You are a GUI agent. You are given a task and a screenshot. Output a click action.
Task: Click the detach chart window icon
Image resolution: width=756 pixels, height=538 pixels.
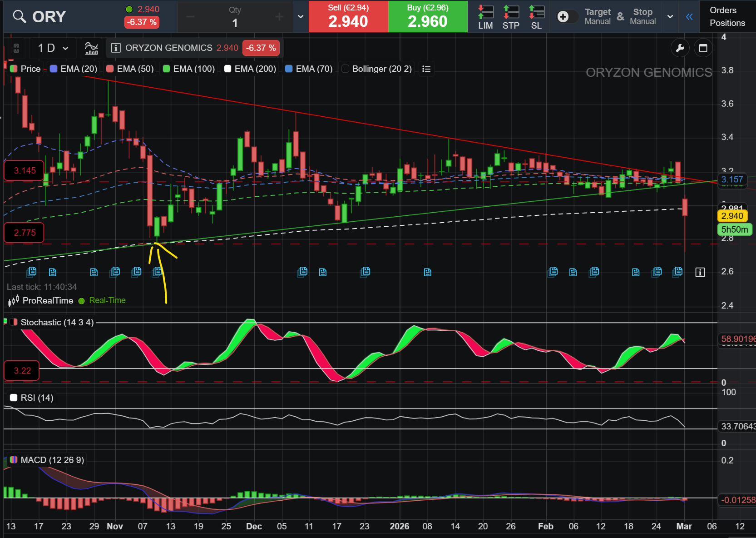703,48
